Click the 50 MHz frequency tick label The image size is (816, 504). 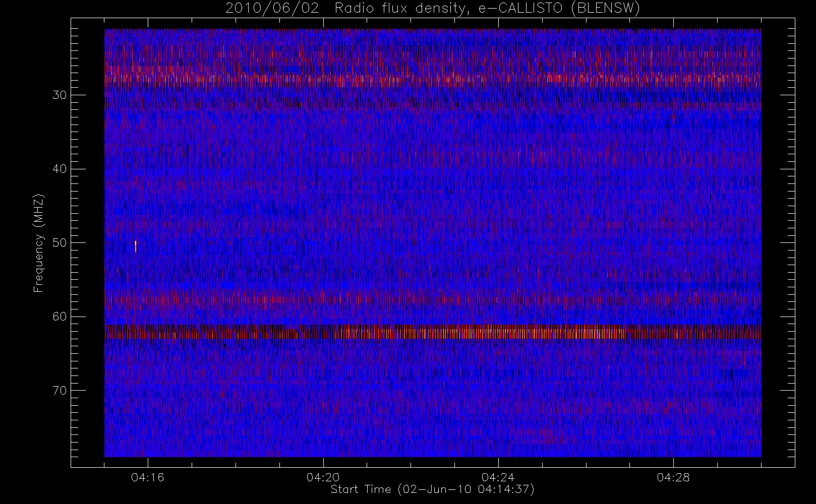pos(60,243)
